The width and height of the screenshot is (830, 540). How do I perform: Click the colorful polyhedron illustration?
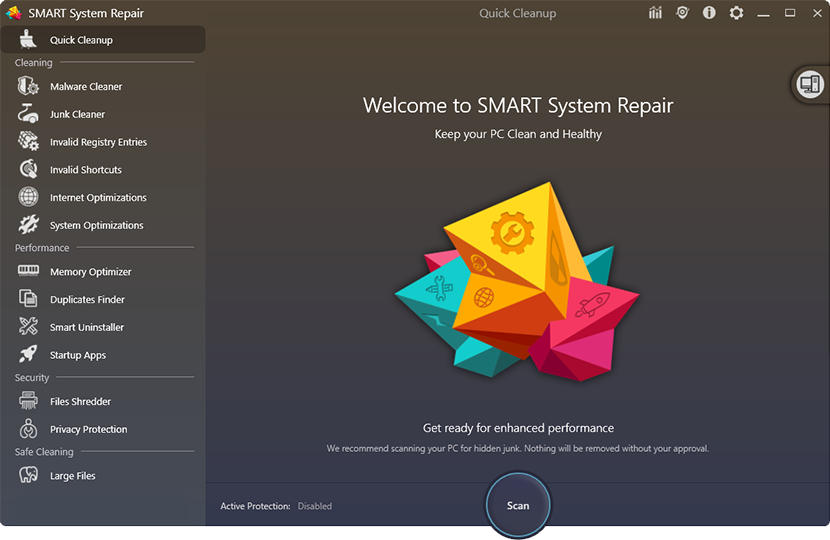pos(517,281)
